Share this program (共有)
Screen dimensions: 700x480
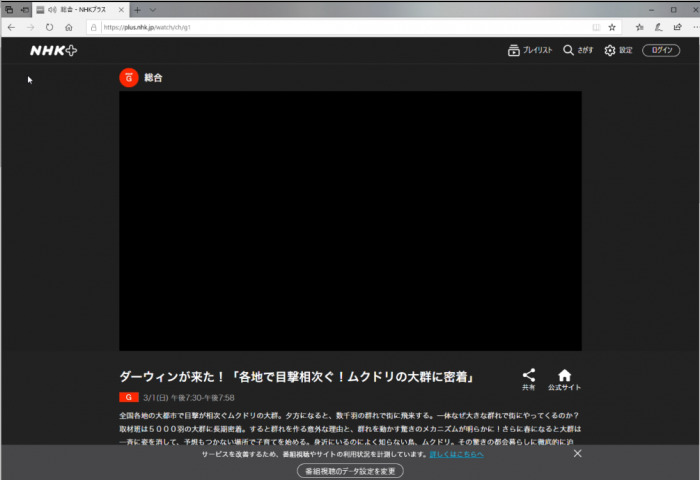pos(529,380)
